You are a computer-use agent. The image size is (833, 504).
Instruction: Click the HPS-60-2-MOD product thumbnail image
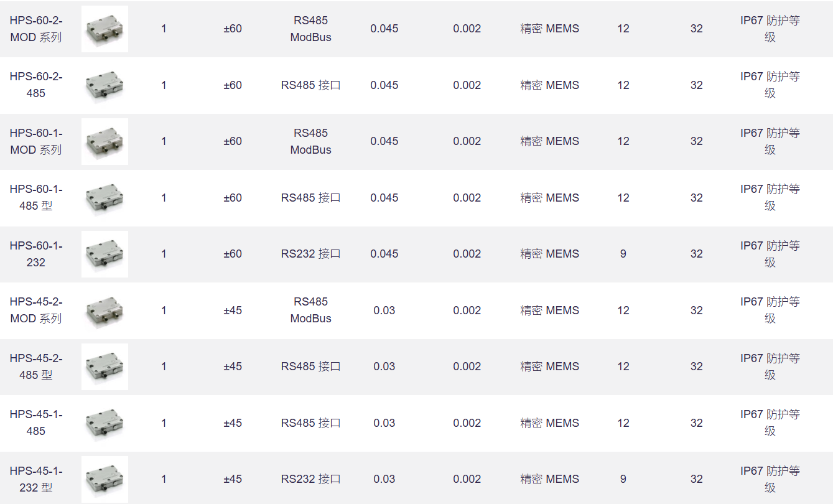[x=105, y=29]
